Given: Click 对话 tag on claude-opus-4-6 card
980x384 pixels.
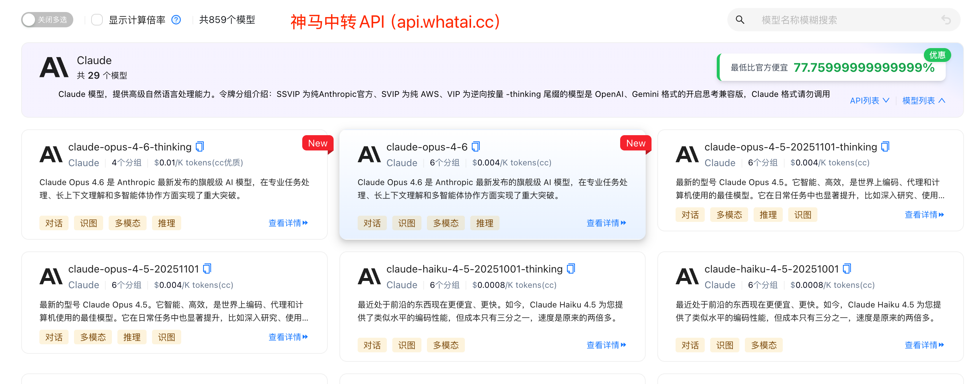Looking at the screenshot, I should click(x=372, y=223).
